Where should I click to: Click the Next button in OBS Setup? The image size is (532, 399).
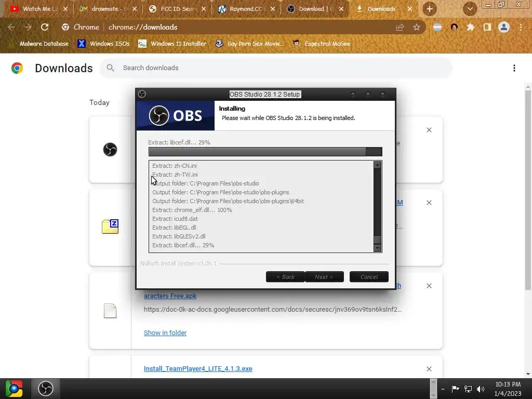[324, 277]
